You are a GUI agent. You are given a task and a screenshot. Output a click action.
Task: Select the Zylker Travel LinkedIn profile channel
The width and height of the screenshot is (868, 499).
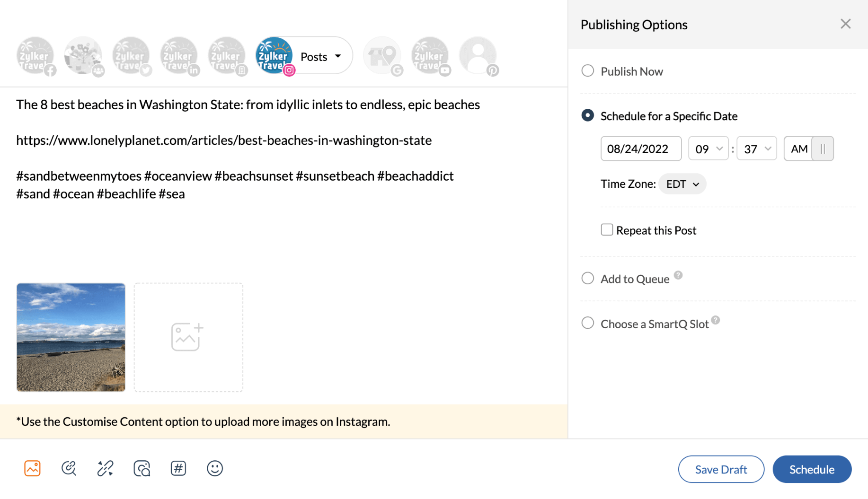click(x=179, y=56)
